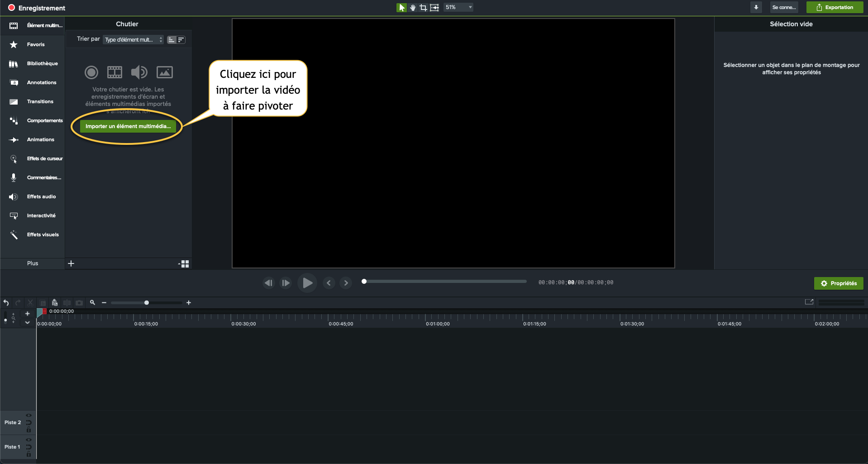This screenshot has height=464, width=868.
Task: Click the track height vertical slider
Action: [5, 318]
